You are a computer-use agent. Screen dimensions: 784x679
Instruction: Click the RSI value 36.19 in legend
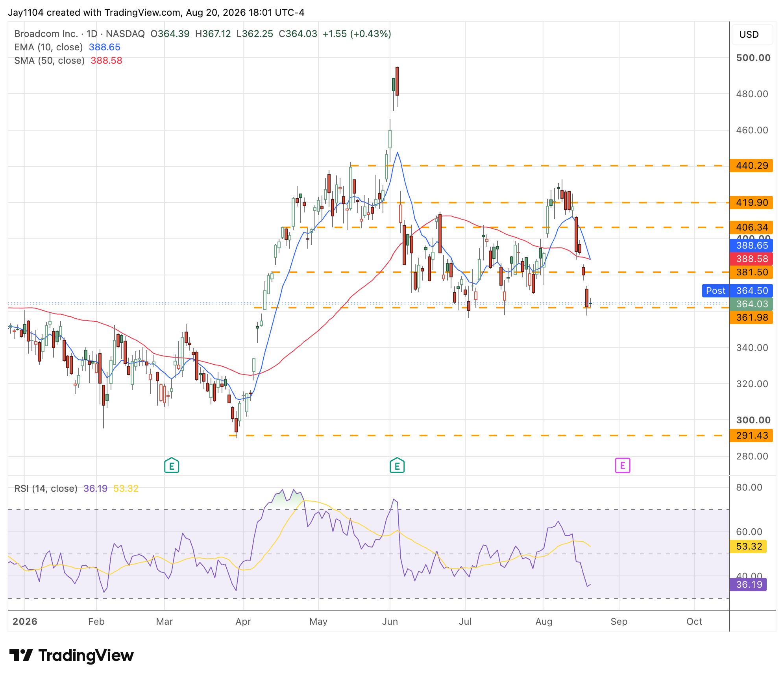96,489
